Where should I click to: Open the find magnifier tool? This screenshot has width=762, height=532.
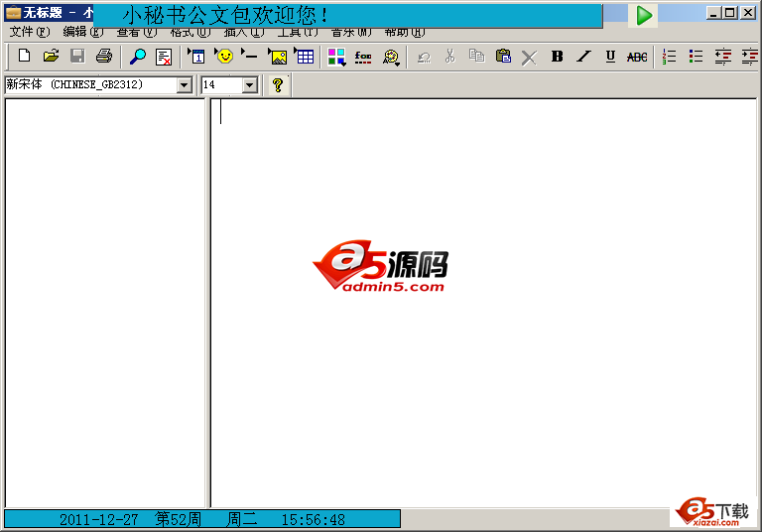tap(138, 57)
